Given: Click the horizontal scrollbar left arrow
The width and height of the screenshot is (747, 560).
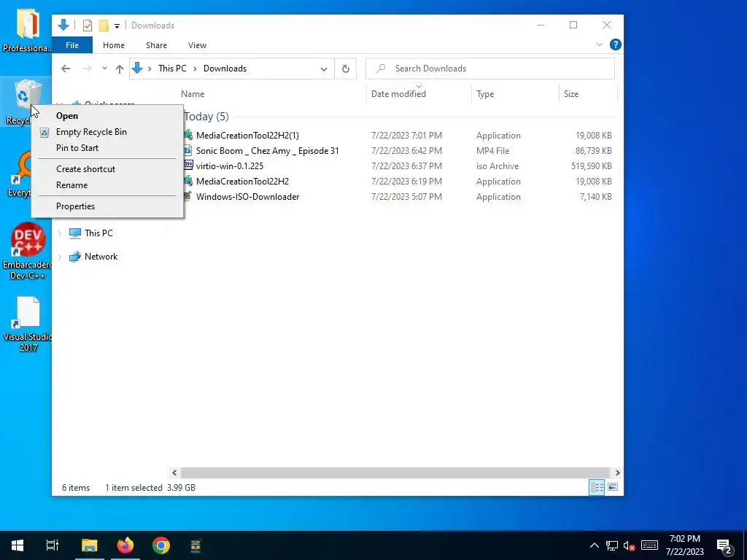Looking at the screenshot, I should point(174,472).
